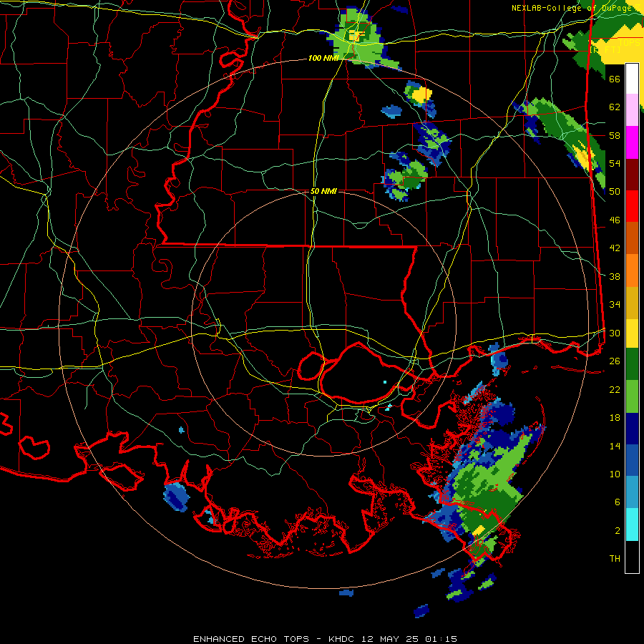644x644 pixels.
Task: Click the '18' legend value
Action: pyautogui.click(x=615, y=418)
